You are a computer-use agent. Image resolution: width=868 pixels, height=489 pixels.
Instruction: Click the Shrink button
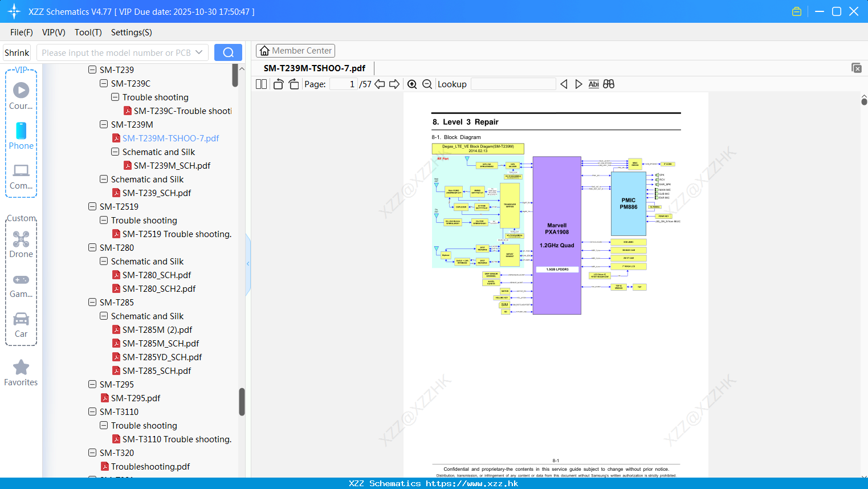click(17, 52)
